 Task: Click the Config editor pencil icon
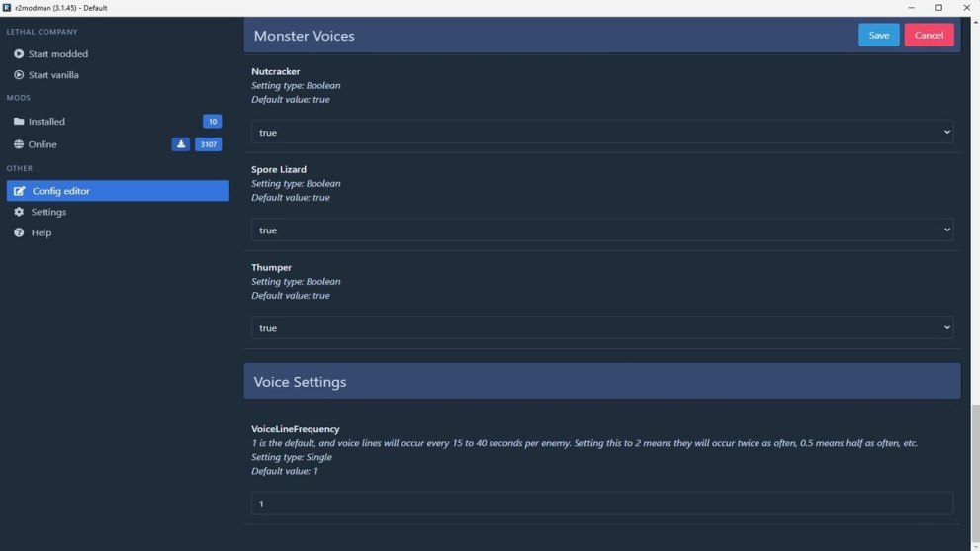pos(20,191)
